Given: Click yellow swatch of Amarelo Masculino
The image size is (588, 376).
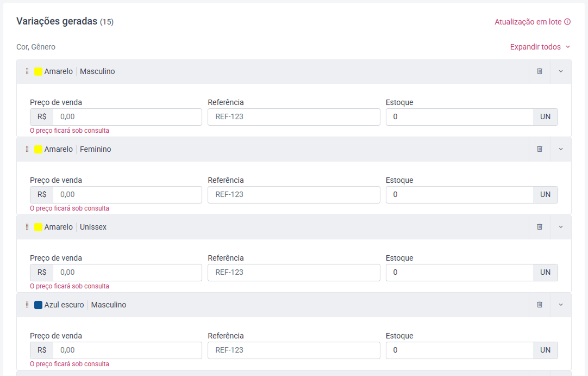Looking at the screenshot, I should (x=38, y=71).
